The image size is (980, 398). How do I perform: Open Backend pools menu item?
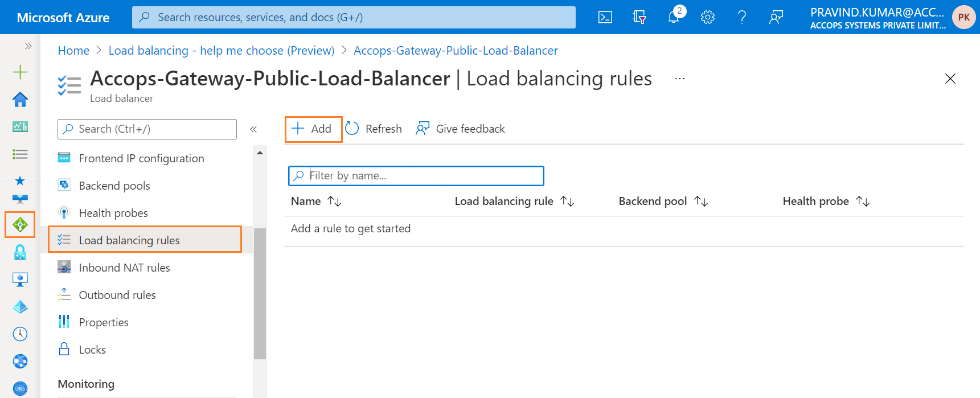pos(114,186)
